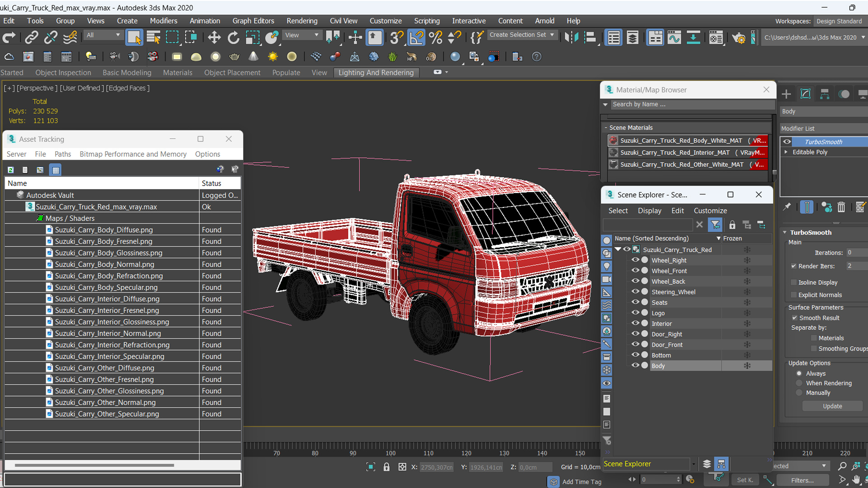Open the selection filter All dropdown
Screen dimensions: 868x488
coord(103,35)
